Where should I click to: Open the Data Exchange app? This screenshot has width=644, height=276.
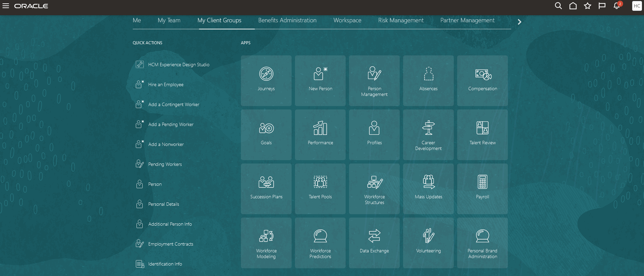(x=374, y=243)
